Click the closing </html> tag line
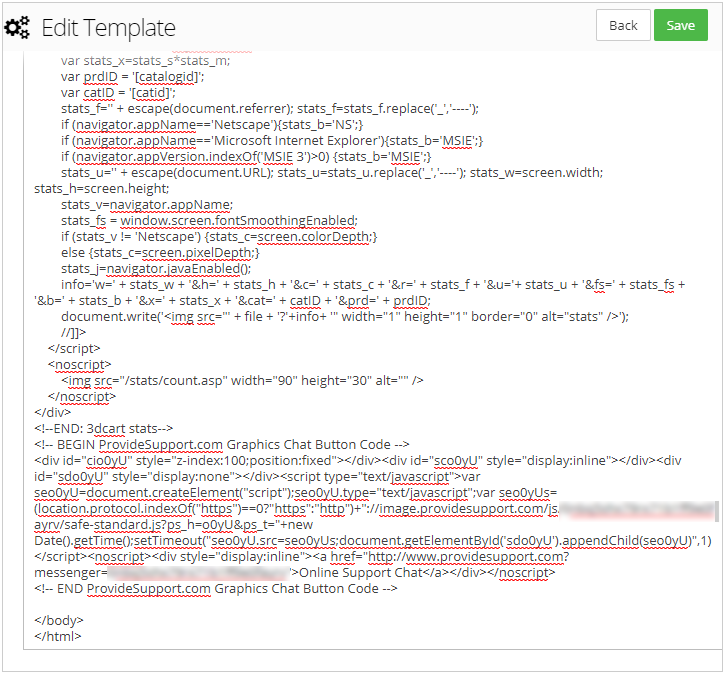 point(58,636)
